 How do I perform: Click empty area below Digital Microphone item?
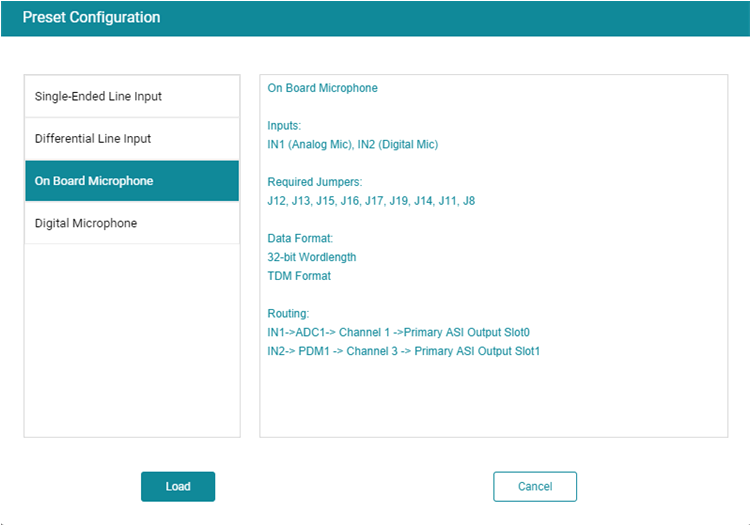[x=132, y=340]
